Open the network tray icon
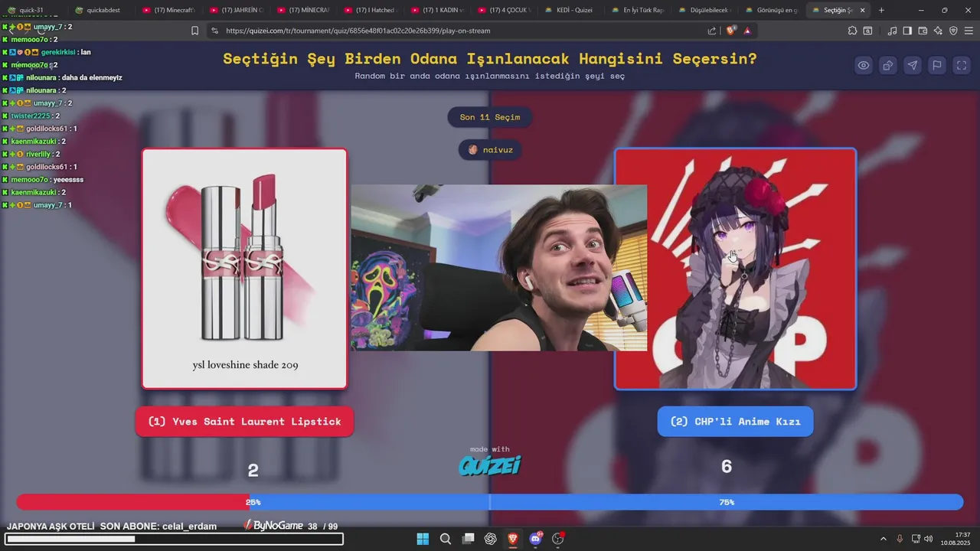This screenshot has width=980, height=551. pos(916,539)
